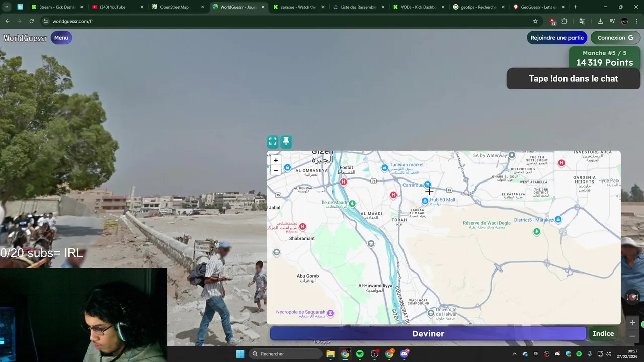Viewport: 644px width, 362px height.
Task: Click the Al-Hawamidiyya label on map
Action: 375,288
